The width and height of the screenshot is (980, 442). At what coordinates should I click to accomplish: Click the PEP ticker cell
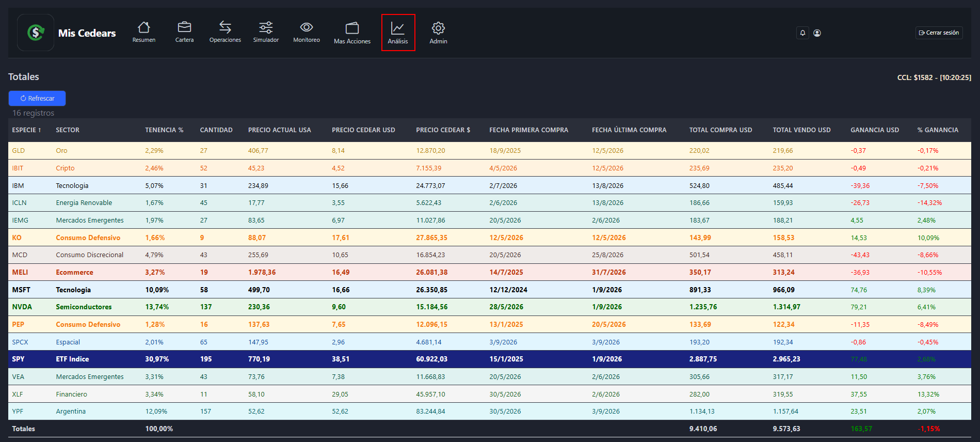pos(18,325)
